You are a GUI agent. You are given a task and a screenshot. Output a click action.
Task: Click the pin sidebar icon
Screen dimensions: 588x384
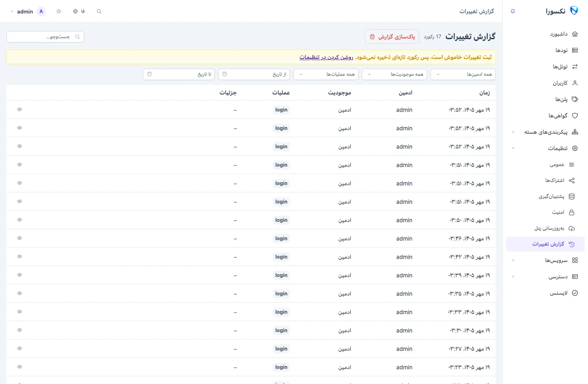click(513, 11)
